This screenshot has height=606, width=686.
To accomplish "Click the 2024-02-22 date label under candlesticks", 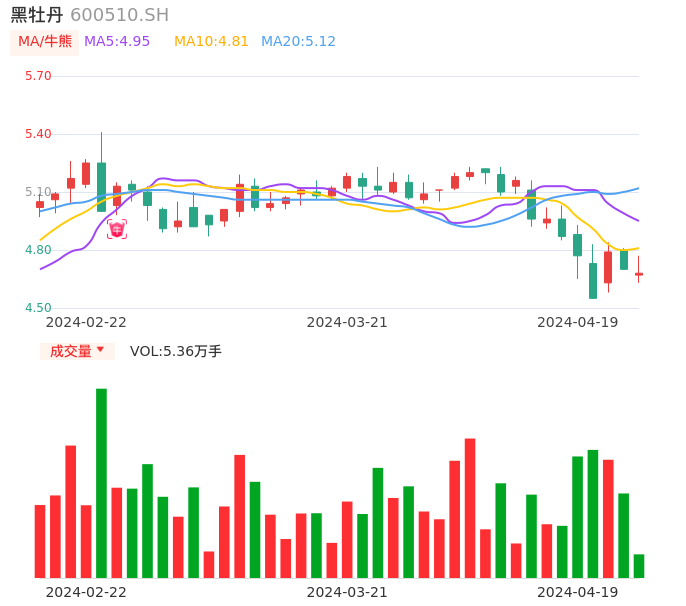I will (86, 322).
